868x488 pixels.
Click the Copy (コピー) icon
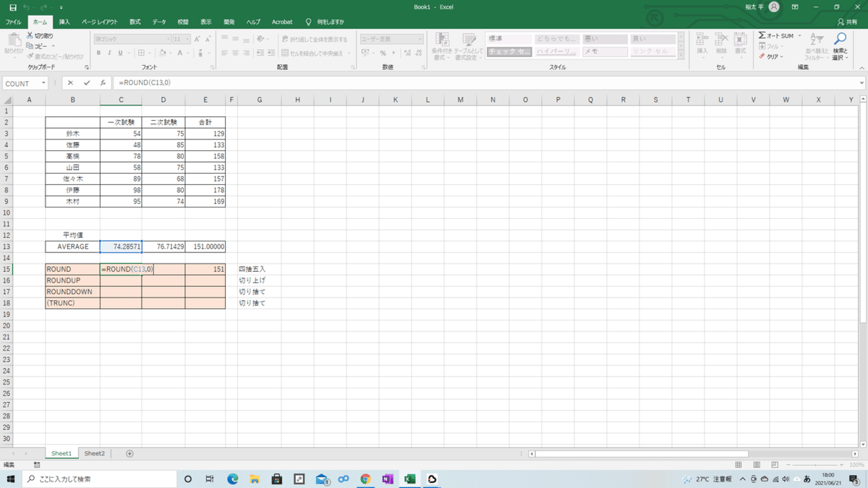[30, 46]
